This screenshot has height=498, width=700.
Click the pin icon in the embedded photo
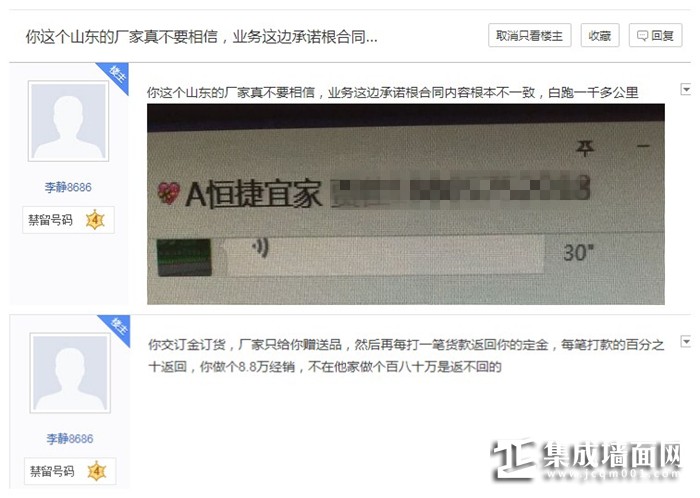[x=584, y=148]
